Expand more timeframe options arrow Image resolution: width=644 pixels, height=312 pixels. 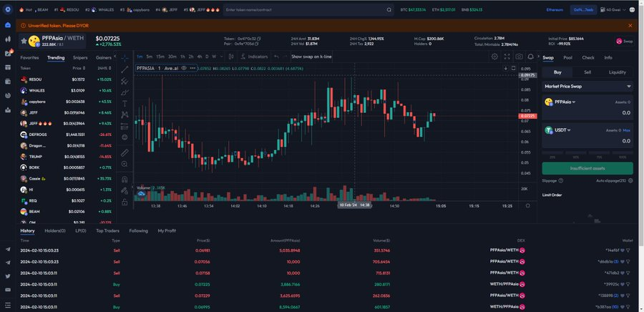click(222, 57)
